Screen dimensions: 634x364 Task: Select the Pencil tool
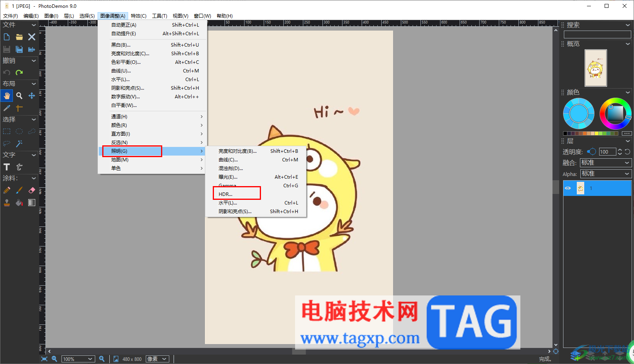[7, 190]
